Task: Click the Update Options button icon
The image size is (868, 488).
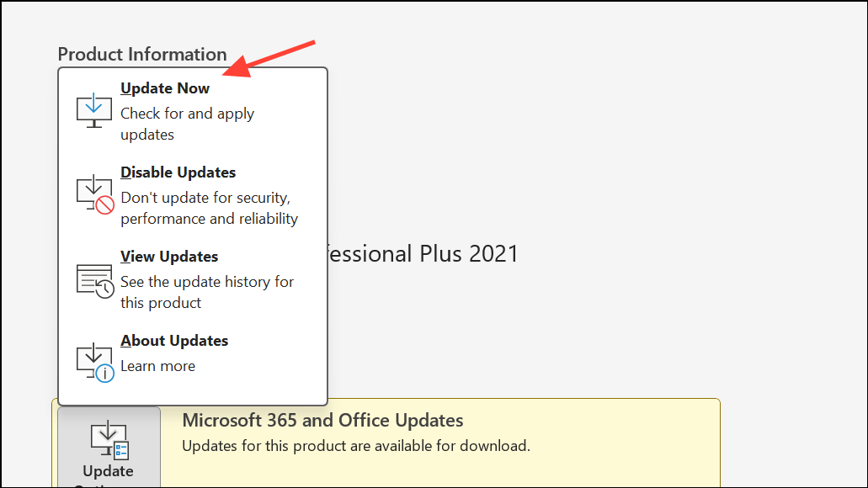Action: click(109, 440)
